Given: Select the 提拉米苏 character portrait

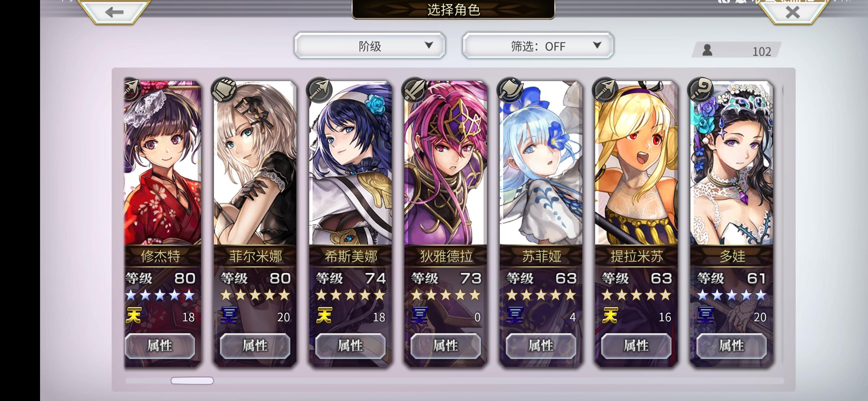Looking at the screenshot, I should (637, 163).
